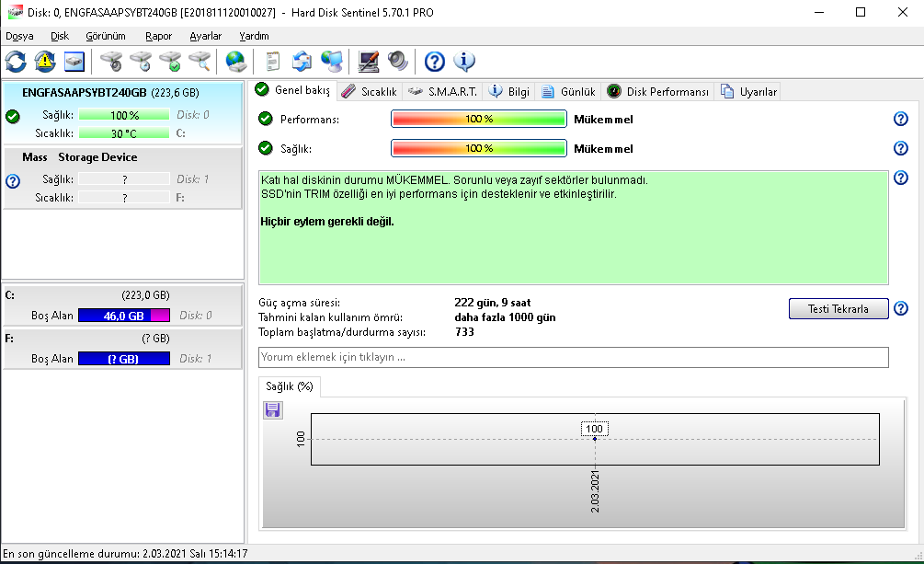Click the comment input field
This screenshot has width=924, height=564.
coord(574,357)
